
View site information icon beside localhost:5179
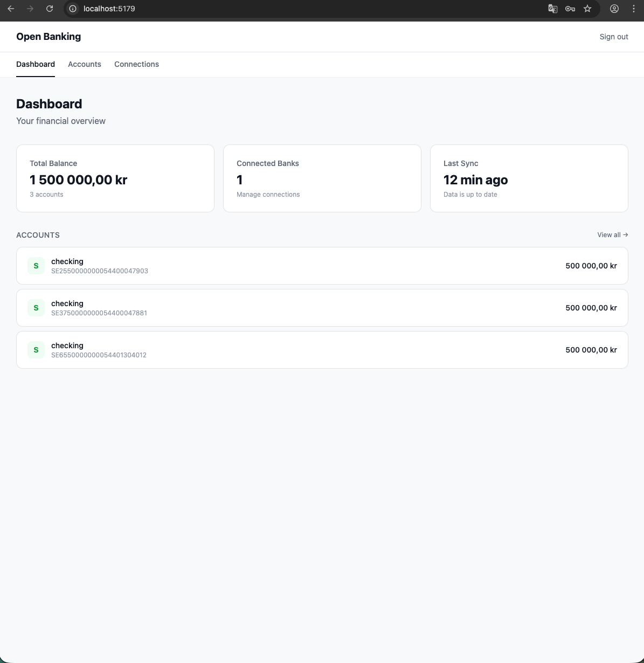(72, 9)
